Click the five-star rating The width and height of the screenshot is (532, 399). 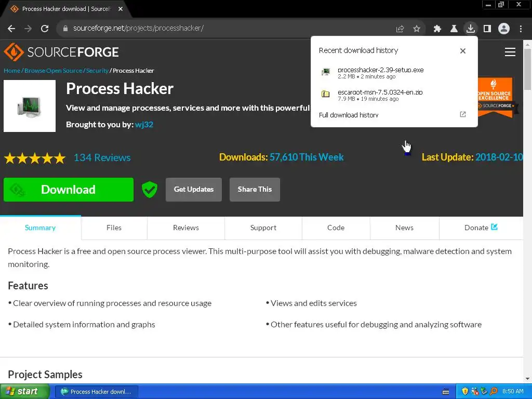(x=35, y=158)
